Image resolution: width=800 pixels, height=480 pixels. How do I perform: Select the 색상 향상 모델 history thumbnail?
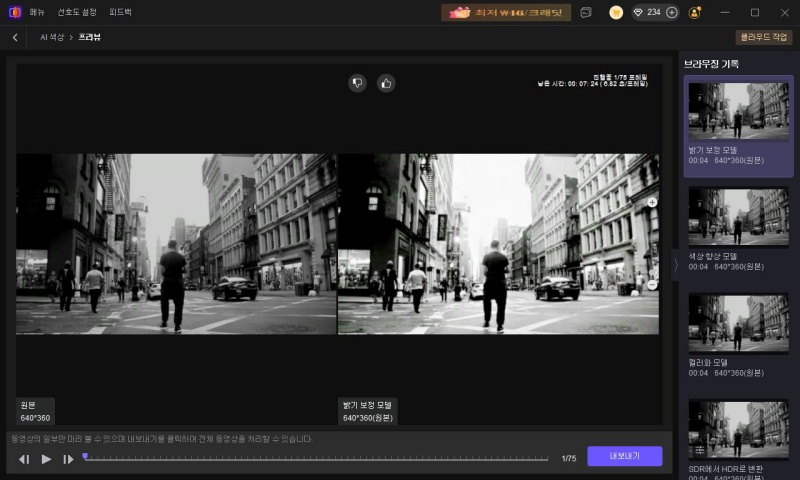click(x=738, y=216)
